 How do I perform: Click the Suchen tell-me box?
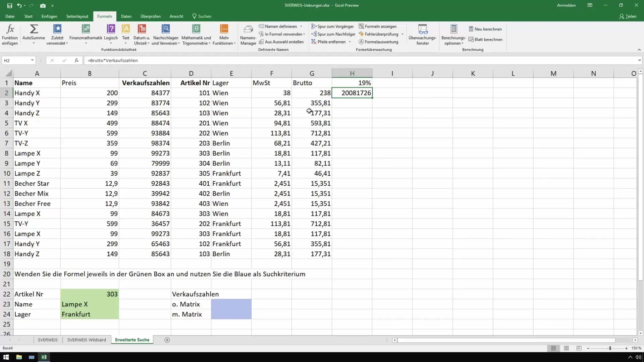[x=202, y=16]
